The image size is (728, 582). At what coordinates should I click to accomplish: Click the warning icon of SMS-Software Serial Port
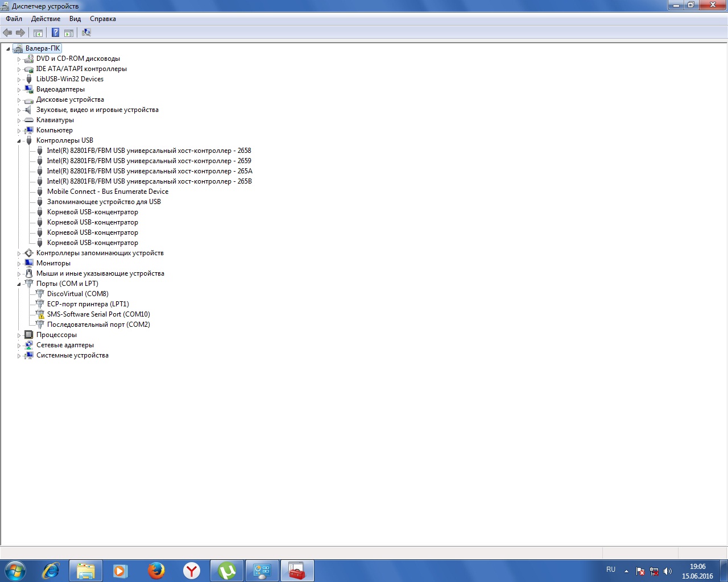click(40, 314)
